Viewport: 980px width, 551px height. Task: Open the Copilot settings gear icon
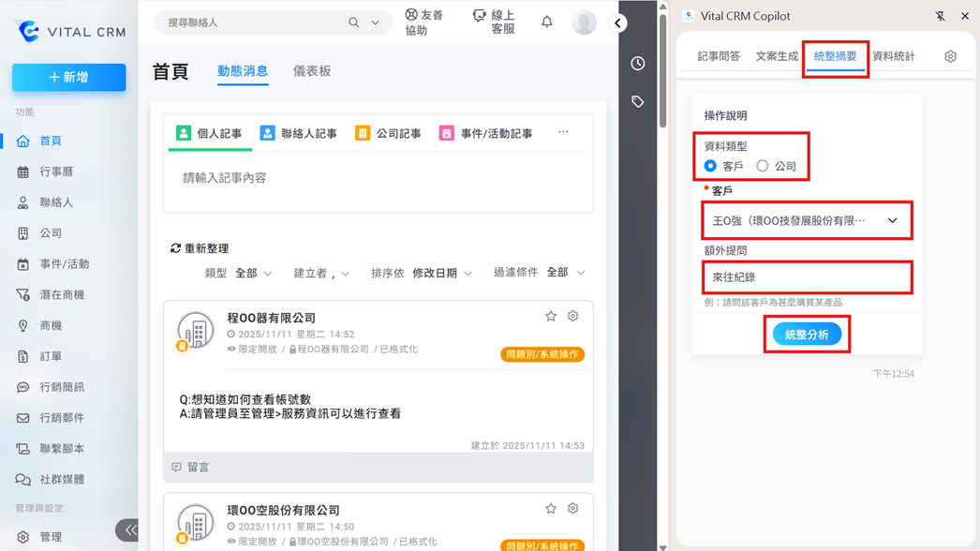coord(950,57)
